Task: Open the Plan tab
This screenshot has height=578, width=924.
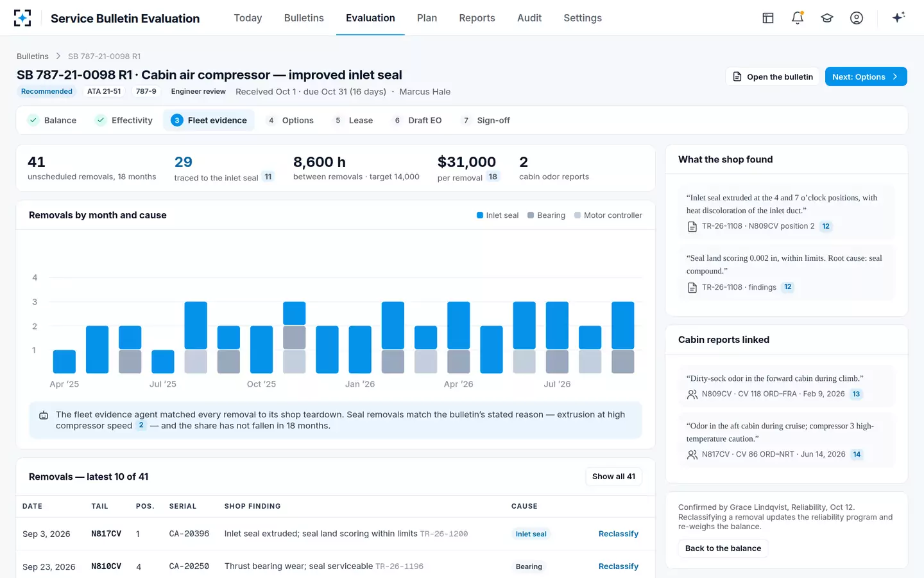Action: [x=427, y=18]
